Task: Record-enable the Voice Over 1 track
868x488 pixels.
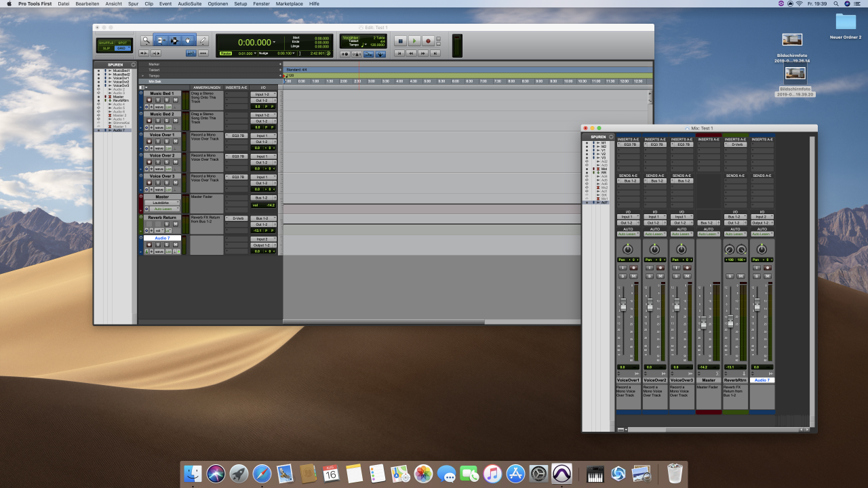Action: 149,141
